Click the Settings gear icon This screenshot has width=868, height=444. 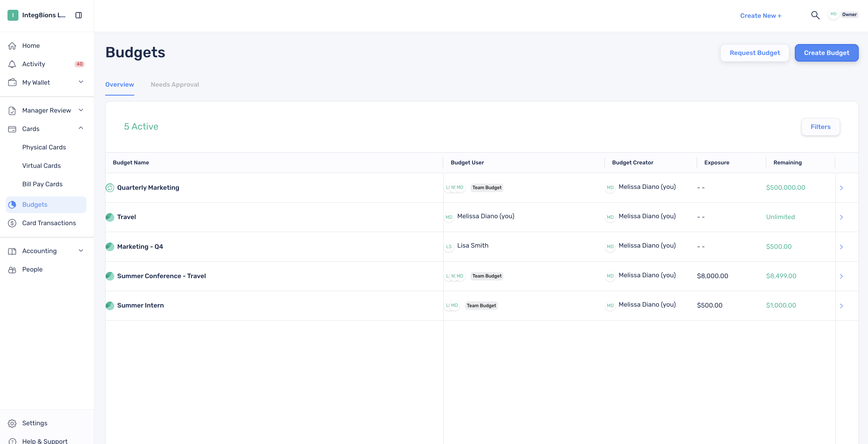click(12, 423)
